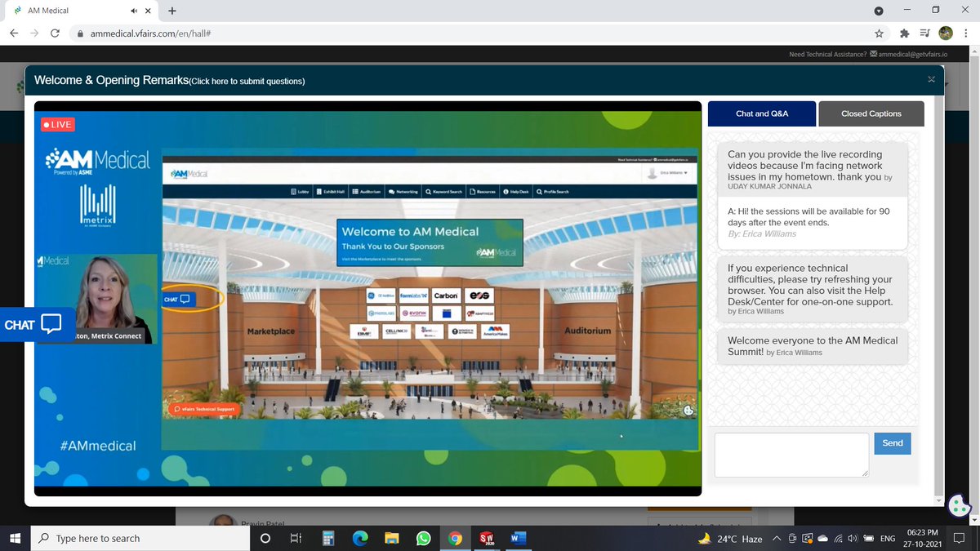Open the Wi-Fi network icon
This screenshot has width=980, height=551.
[839, 539]
